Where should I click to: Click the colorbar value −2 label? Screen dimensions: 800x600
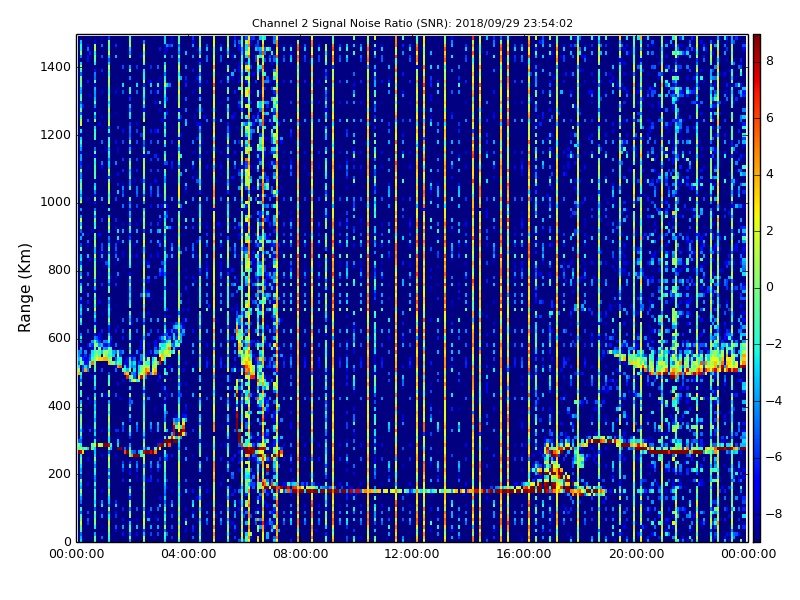coord(774,344)
